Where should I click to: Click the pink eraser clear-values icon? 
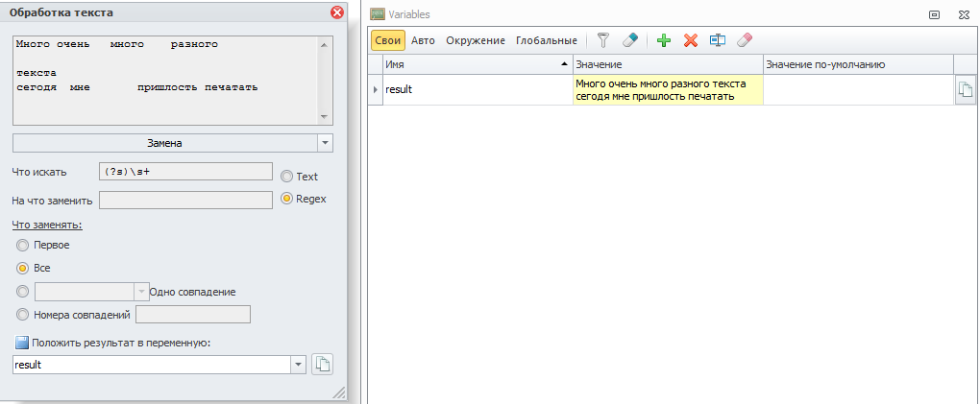tap(745, 40)
